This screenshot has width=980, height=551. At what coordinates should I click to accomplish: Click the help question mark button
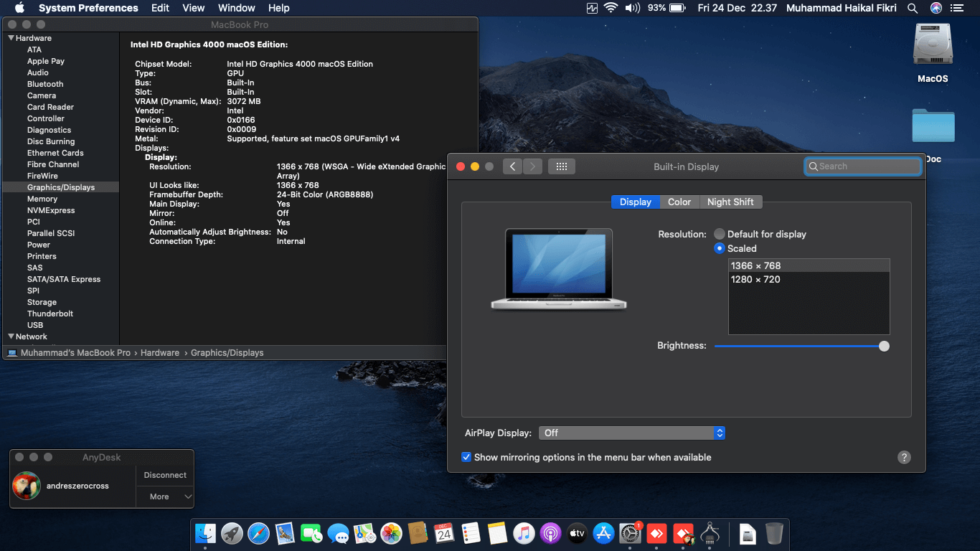(x=904, y=457)
